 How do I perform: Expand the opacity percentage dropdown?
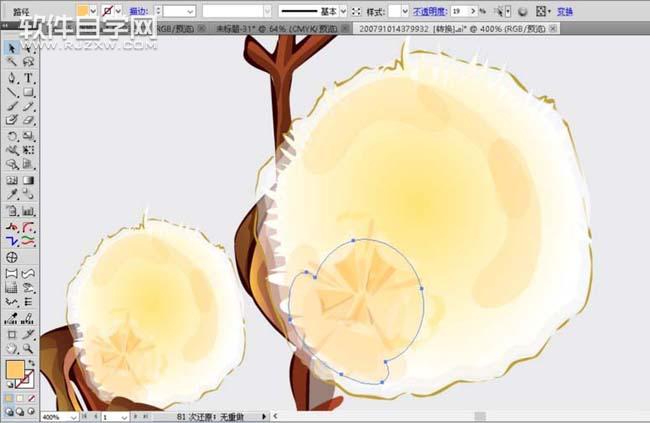coord(481,10)
